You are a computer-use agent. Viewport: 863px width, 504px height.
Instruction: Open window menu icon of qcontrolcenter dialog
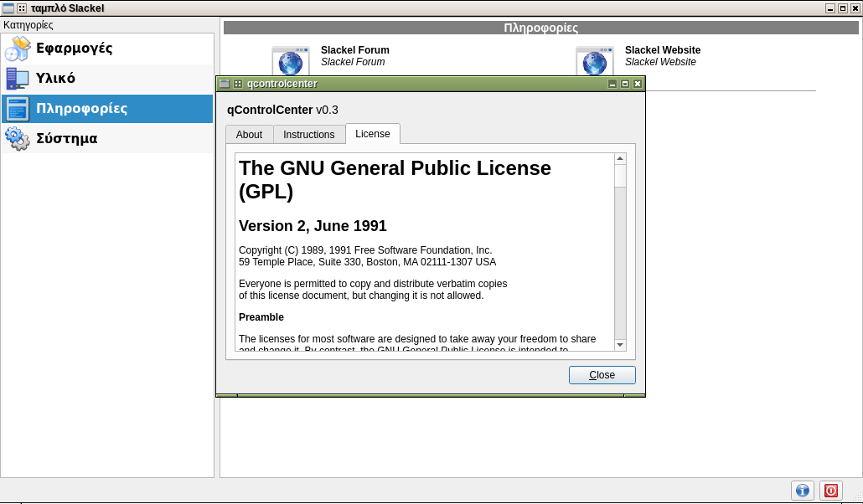(x=224, y=84)
